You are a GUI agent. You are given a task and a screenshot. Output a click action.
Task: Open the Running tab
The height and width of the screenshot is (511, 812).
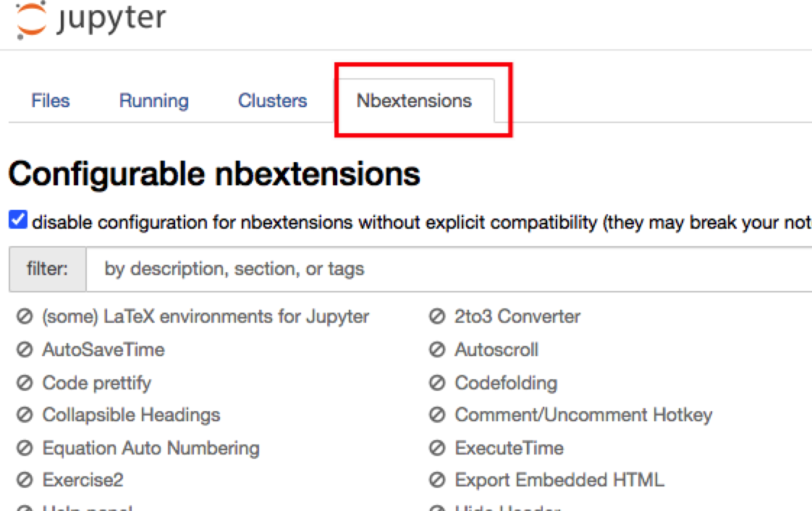153,101
